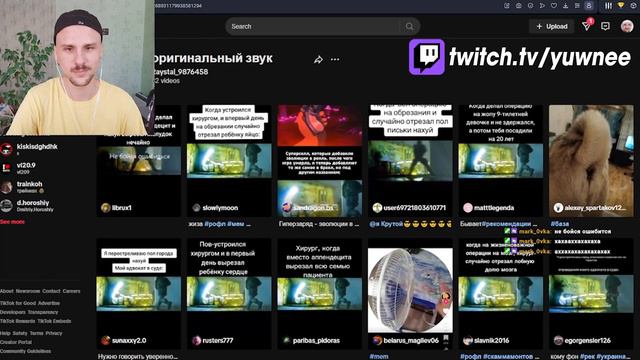Click slowlymoon's small avatar on video card

pos(196,208)
